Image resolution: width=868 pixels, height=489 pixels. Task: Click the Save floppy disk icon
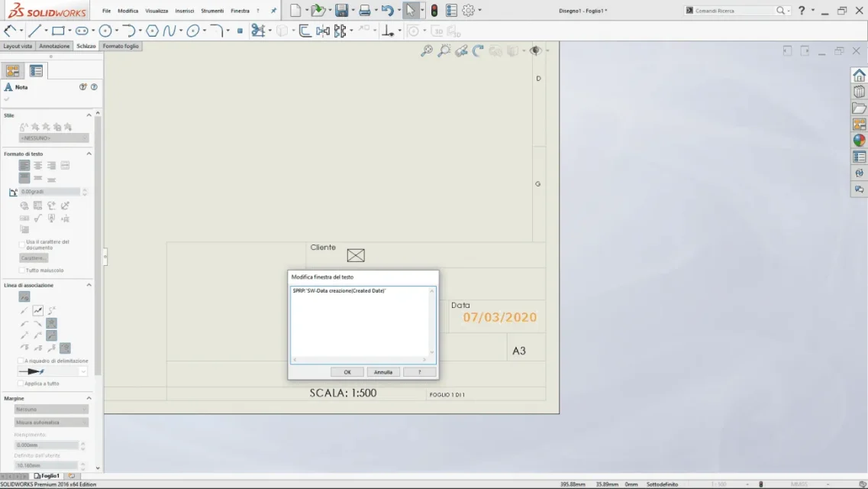point(341,10)
